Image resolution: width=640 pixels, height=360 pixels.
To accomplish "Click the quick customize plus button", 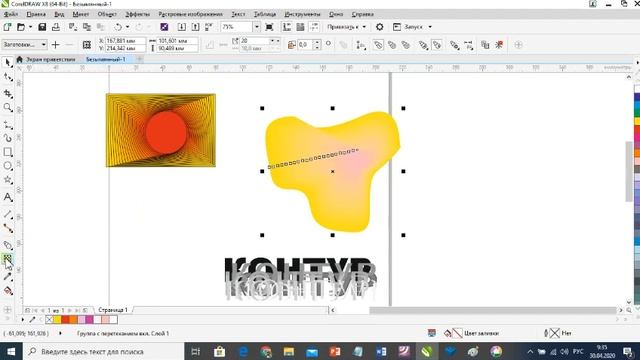I will 518,44.
